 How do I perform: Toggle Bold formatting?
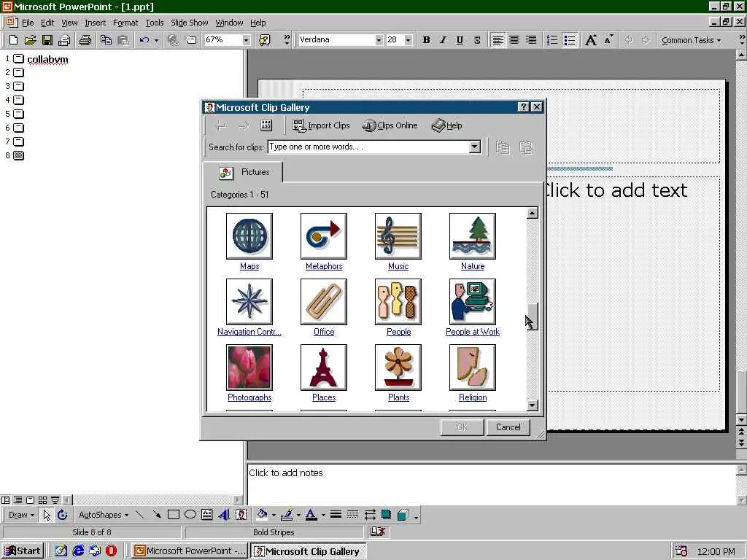426,40
